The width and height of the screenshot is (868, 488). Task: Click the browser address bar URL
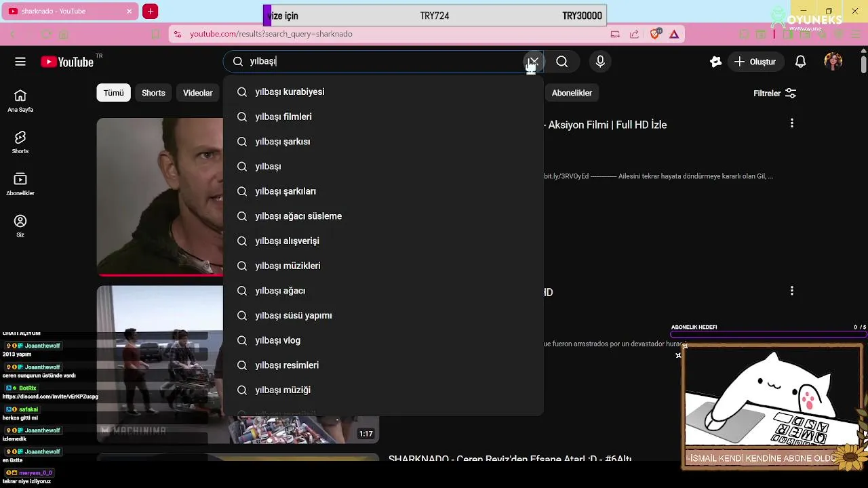271,34
